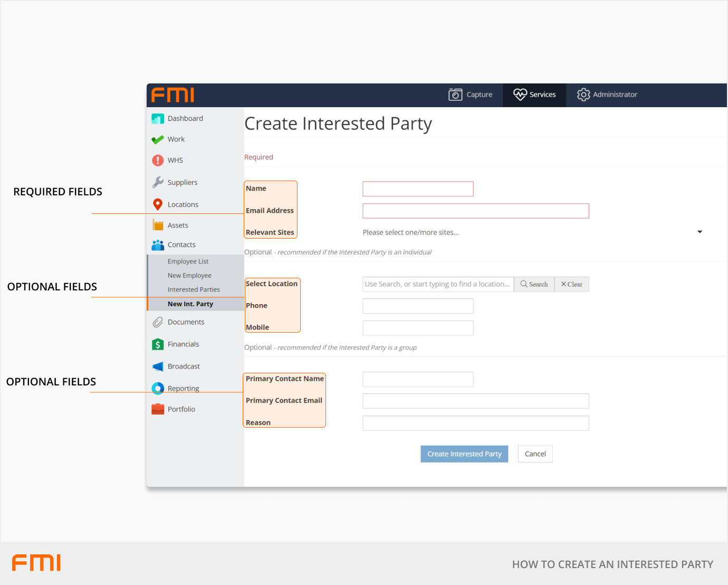Viewport: 728px width, 585px height.
Task: Open the Portfolio briefcase icon
Action: pyautogui.click(x=157, y=409)
